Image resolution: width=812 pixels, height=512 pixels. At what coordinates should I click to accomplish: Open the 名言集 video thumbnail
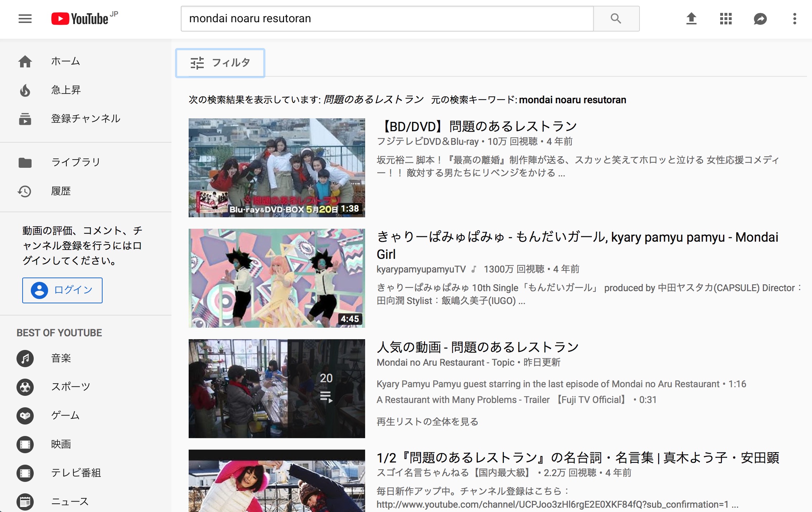coord(277,481)
